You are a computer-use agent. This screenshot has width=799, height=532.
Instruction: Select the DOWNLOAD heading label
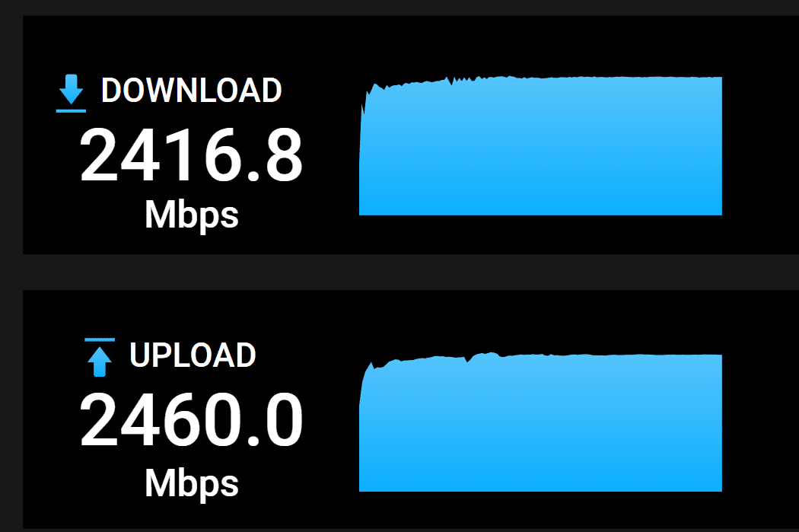(x=191, y=91)
